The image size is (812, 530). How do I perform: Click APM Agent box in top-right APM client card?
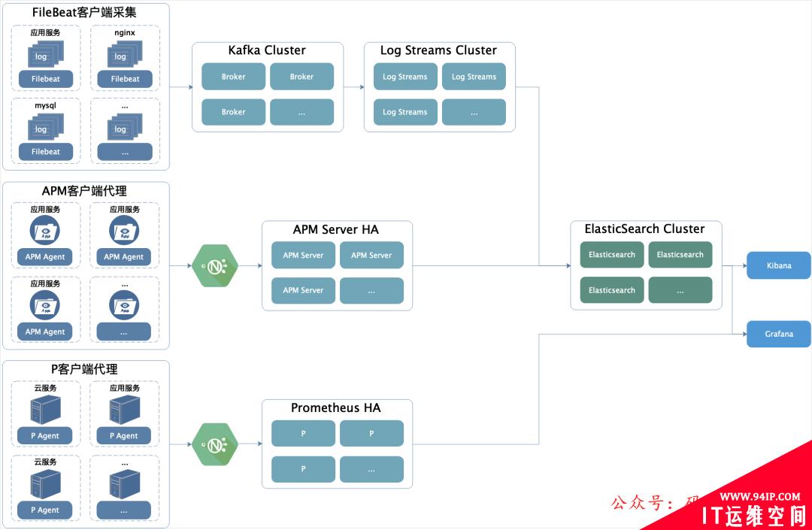(124, 256)
